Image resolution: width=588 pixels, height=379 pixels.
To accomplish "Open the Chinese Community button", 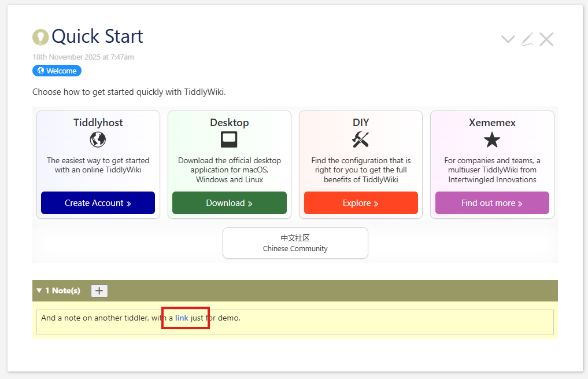I will [x=295, y=243].
